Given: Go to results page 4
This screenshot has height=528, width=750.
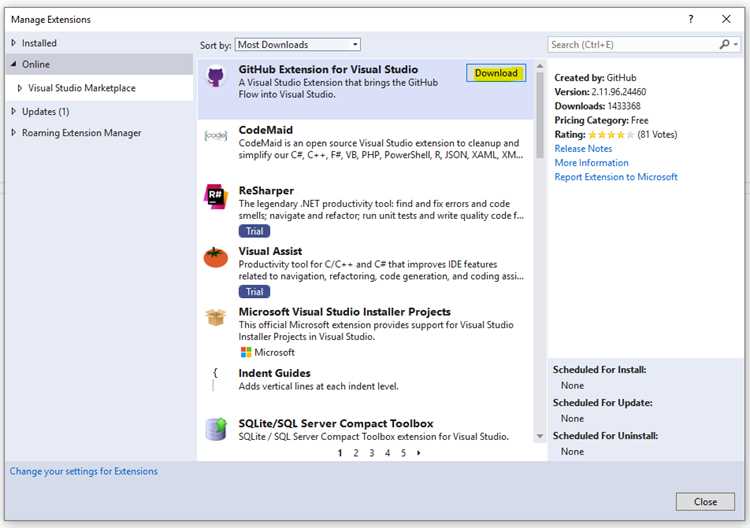Looking at the screenshot, I should pyautogui.click(x=387, y=453).
